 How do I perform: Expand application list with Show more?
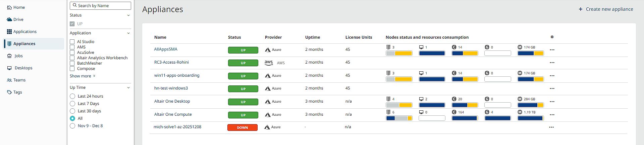tap(83, 76)
